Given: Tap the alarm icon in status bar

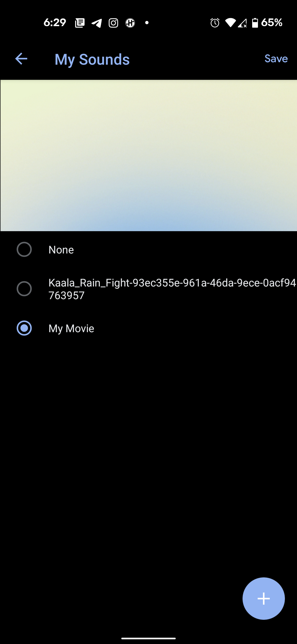Looking at the screenshot, I should click(x=215, y=23).
